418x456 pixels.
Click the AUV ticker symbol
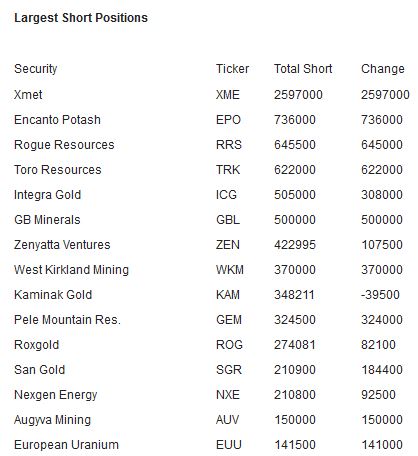(228, 420)
